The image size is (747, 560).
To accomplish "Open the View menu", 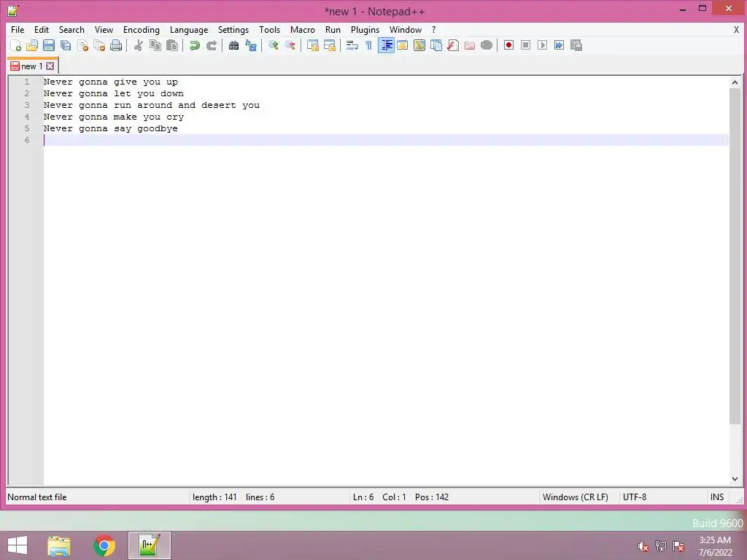I will 104,29.
